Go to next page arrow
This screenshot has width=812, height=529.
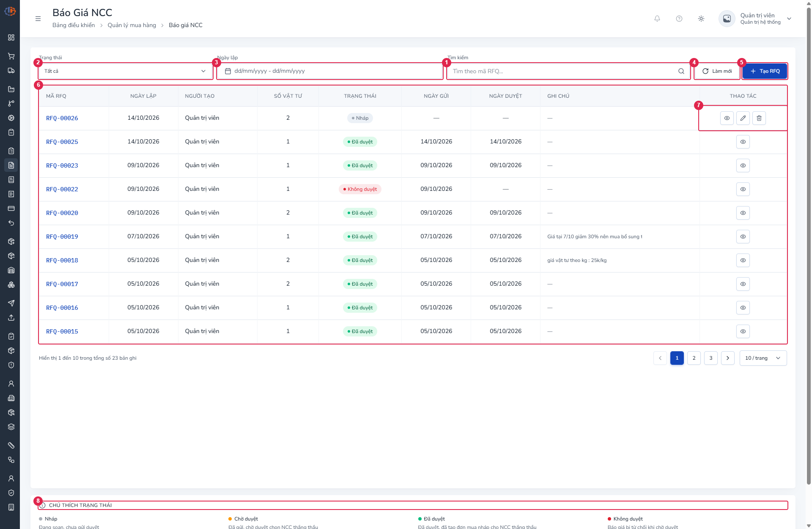[728, 358]
